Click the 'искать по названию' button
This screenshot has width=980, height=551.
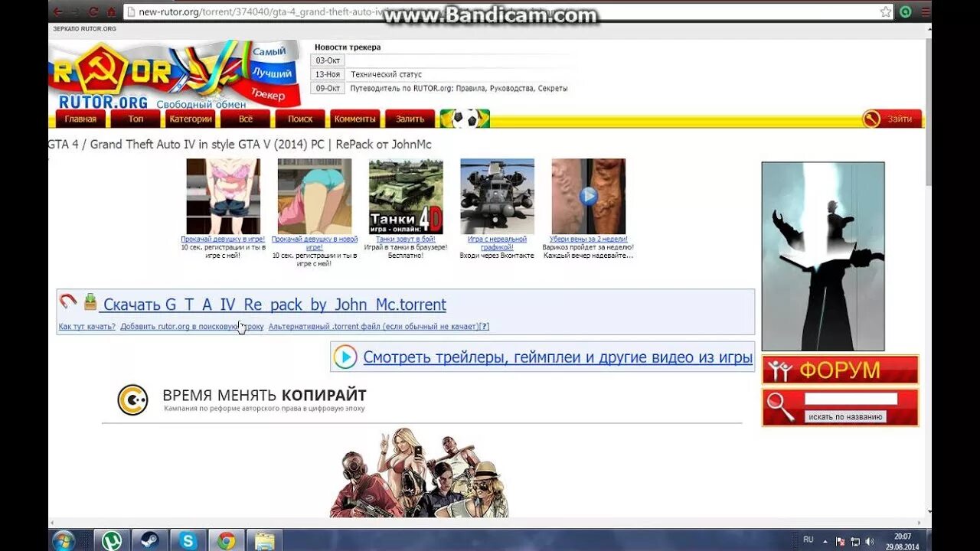click(845, 417)
